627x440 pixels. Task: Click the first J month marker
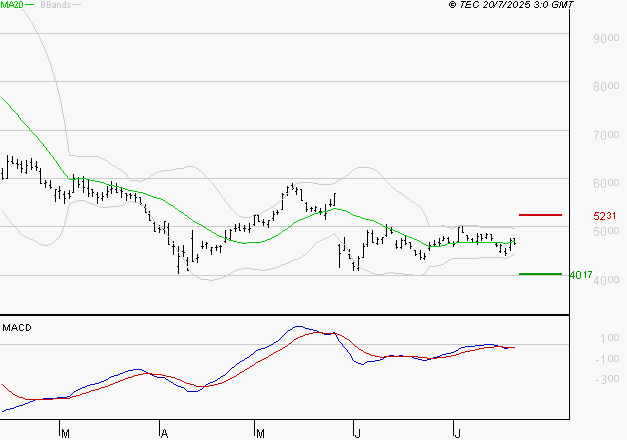[x=358, y=434]
